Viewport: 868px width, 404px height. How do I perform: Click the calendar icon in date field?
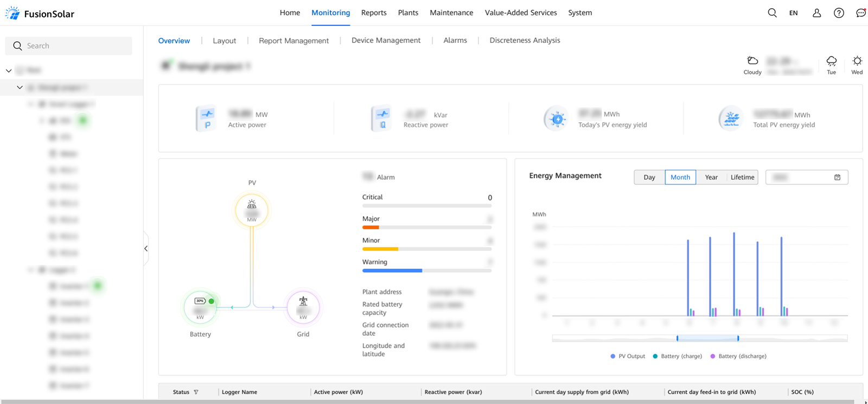pos(837,177)
